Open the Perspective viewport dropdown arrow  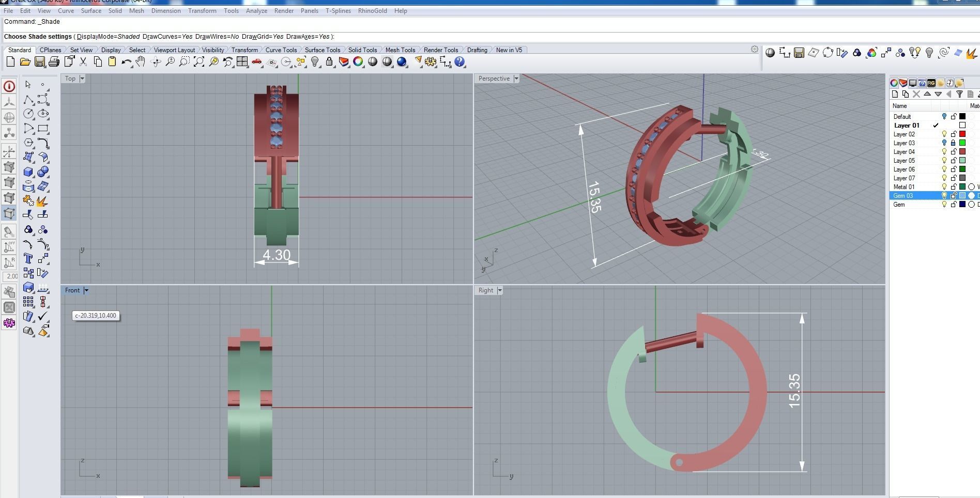516,79
